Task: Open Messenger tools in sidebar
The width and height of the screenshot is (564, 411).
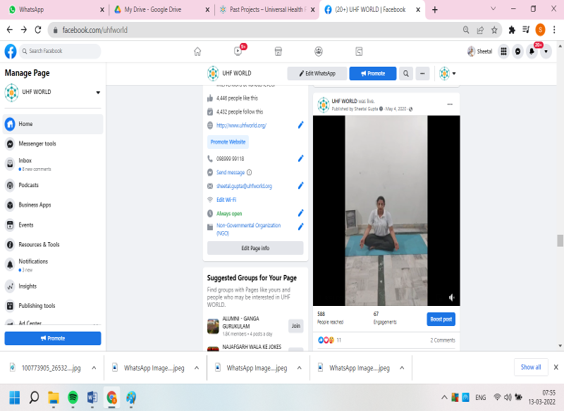Action: [53, 144]
